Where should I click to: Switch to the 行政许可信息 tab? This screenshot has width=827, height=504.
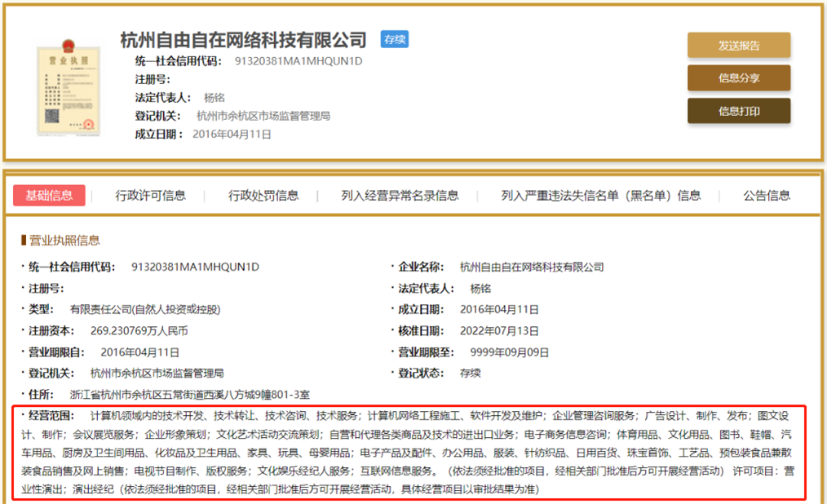pos(150,196)
